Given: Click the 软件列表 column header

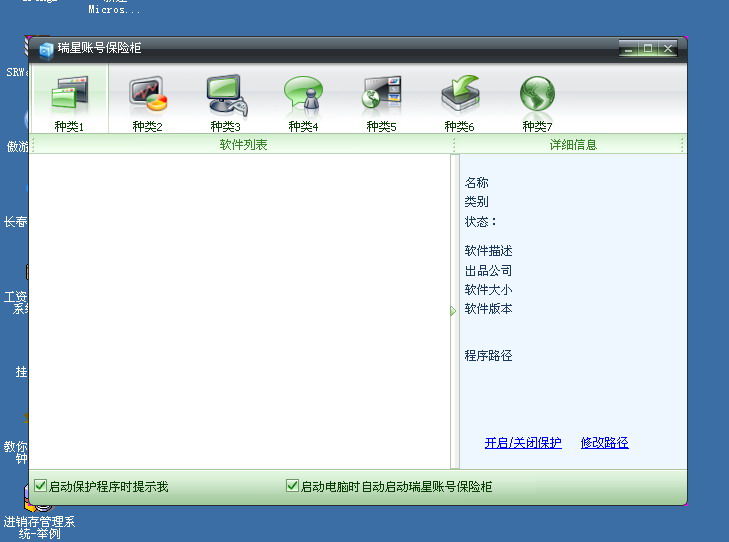Looking at the screenshot, I should click(x=243, y=145).
